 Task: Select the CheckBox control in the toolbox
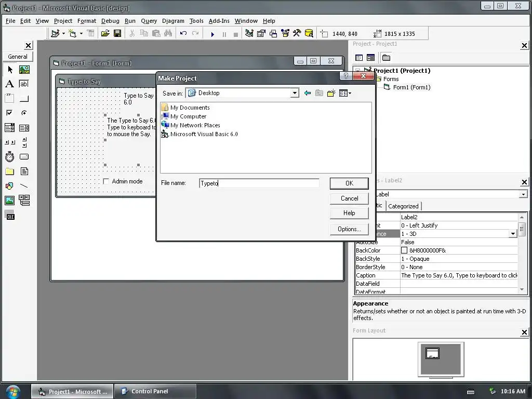tap(10, 113)
